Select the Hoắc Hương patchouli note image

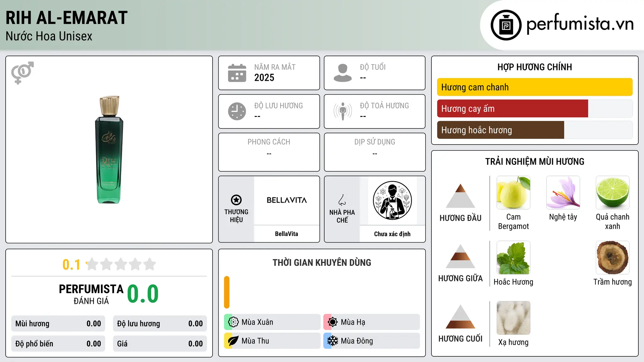point(514,258)
